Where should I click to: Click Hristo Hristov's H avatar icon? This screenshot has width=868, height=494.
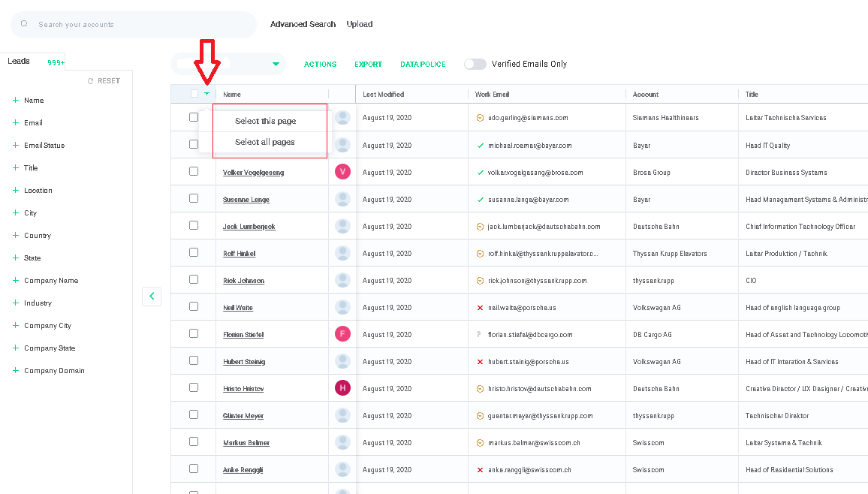pos(343,388)
